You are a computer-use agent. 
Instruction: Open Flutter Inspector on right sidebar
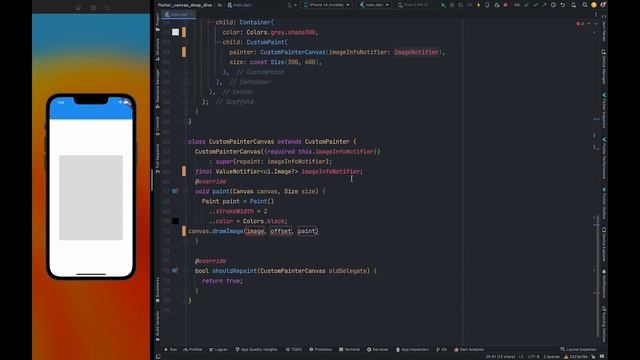[604, 110]
